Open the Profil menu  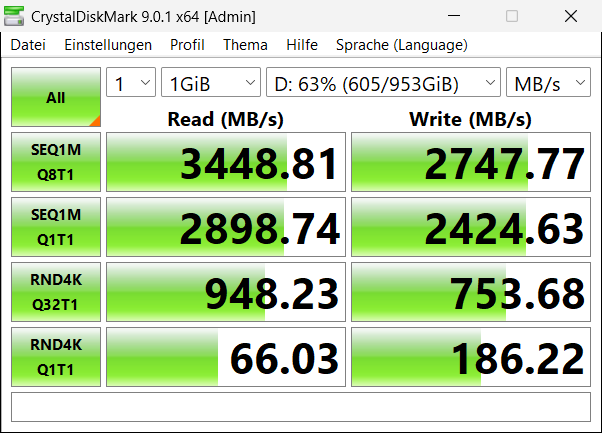pyautogui.click(x=187, y=45)
